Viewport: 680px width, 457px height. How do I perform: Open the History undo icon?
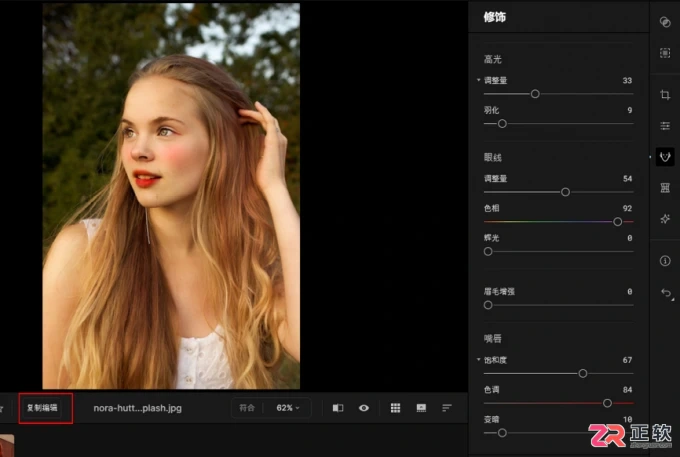(x=667, y=293)
